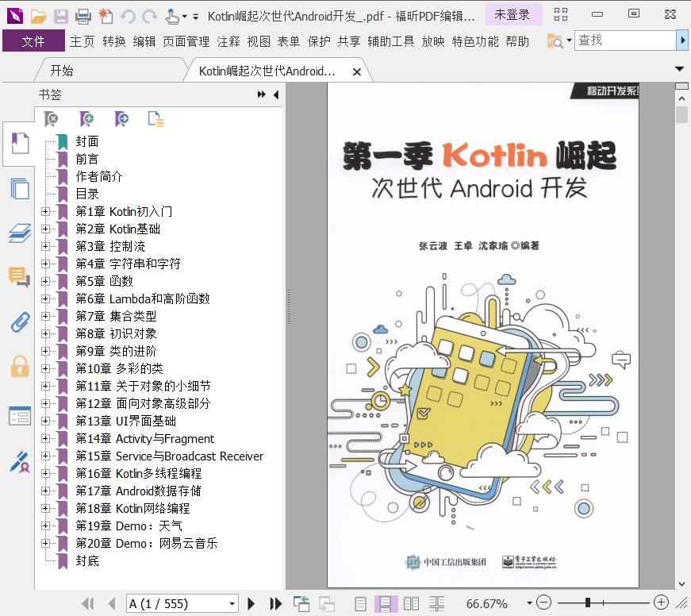Screen dimensions: 691x616
Task: Select the 封面 bookmark
Action: [x=86, y=141]
